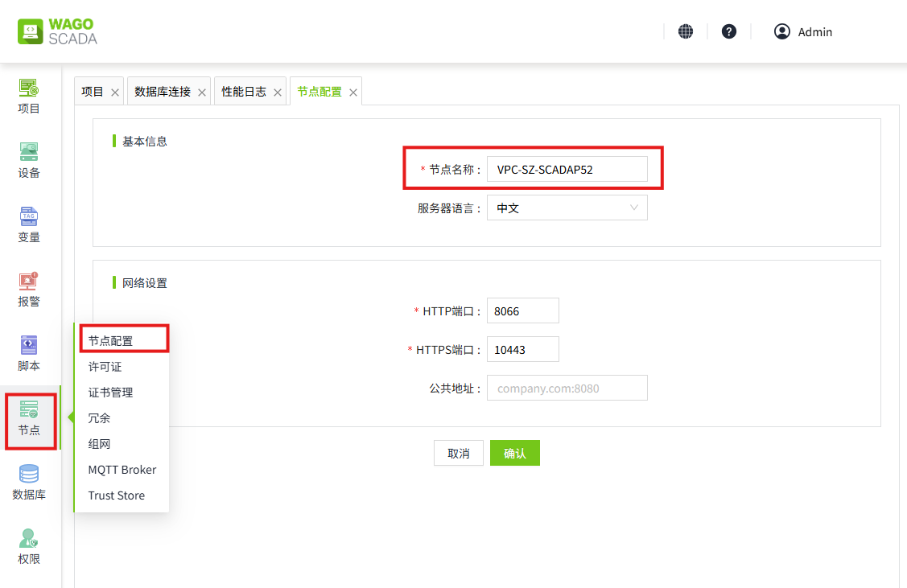Screen dimensions: 907x588
Task: Open the Admin user menu
Action: pos(803,31)
